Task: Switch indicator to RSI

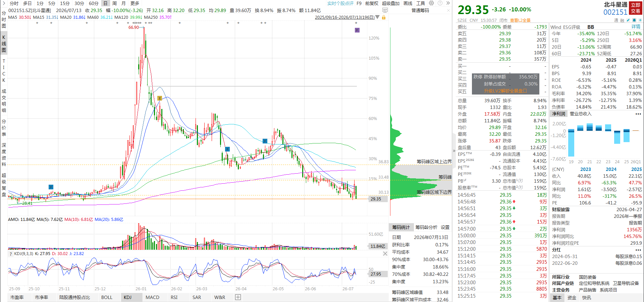Action: pos(174,297)
